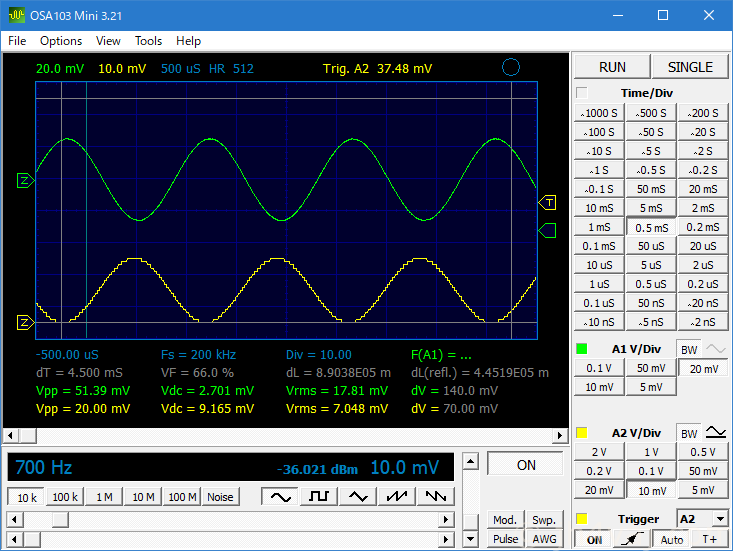Click the blue circle status indicator
733x551 pixels.
click(510, 67)
